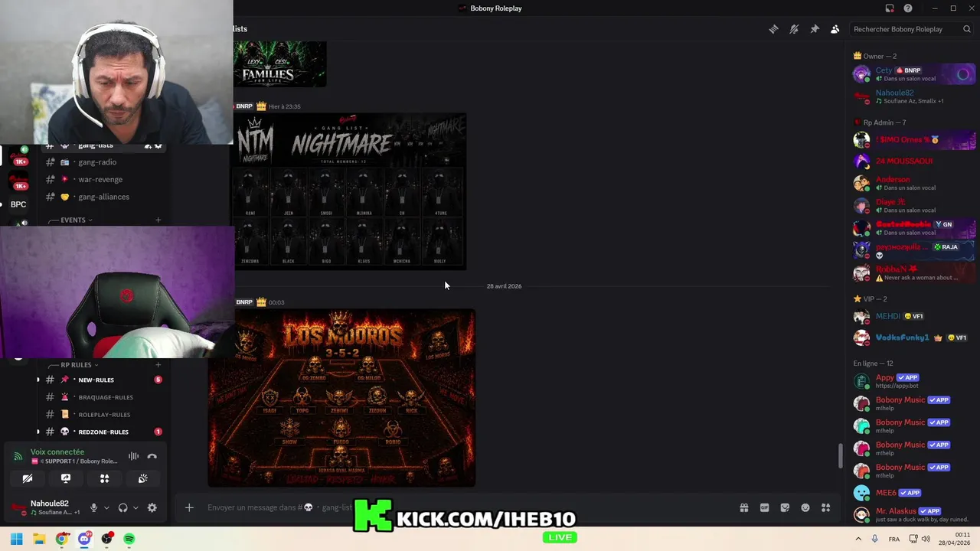Image resolution: width=980 pixels, height=551 pixels.
Task: Open the volume speaker tray icon
Action: coord(926,539)
